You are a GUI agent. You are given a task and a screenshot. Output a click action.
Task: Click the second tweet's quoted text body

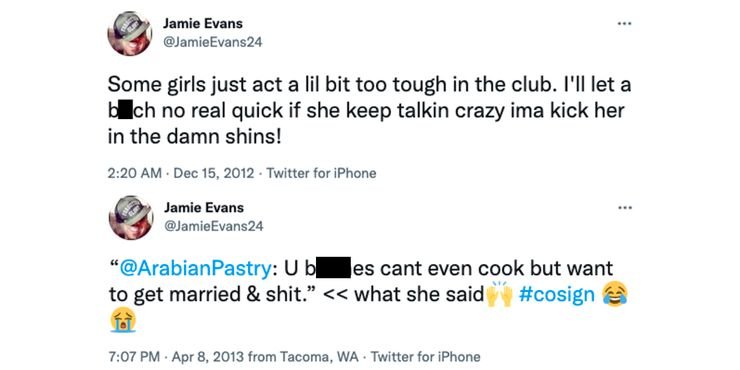tap(361, 282)
